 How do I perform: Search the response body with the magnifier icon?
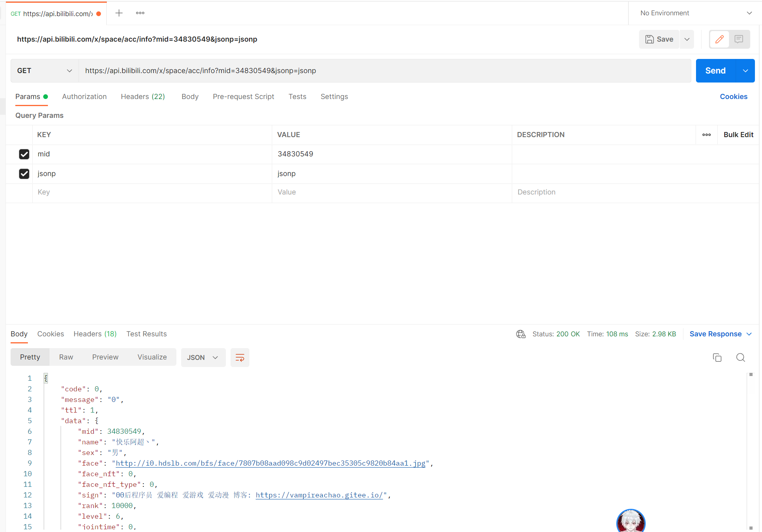(740, 358)
